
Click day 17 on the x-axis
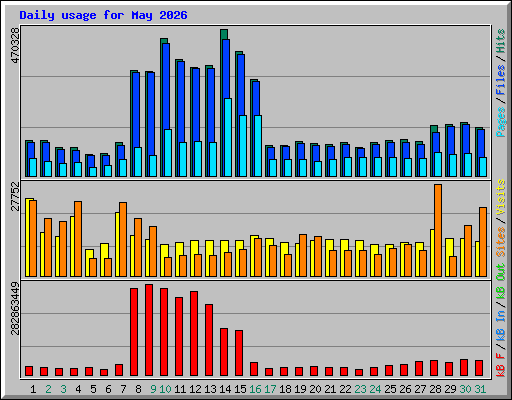270,389
